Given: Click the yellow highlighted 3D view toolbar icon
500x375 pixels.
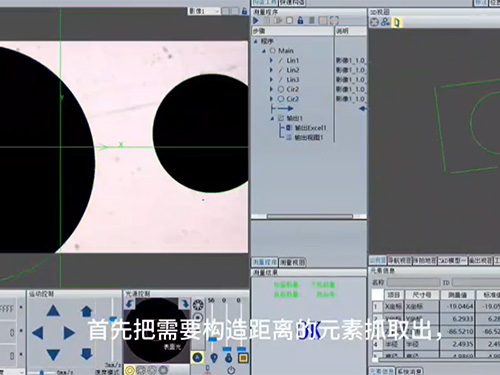Looking at the screenshot, I should tap(397, 22).
